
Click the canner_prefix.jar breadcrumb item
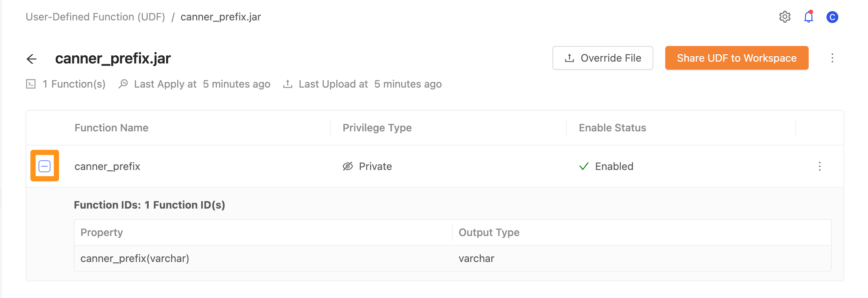(x=221, y=17)
